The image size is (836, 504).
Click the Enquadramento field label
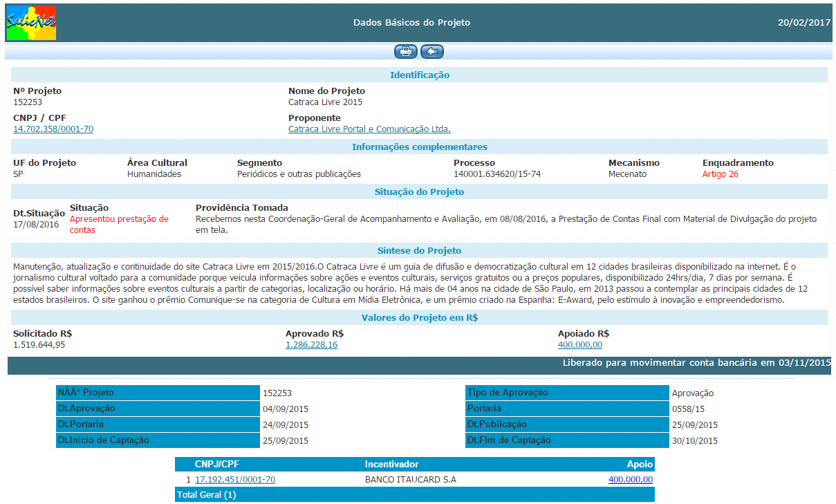738,163
